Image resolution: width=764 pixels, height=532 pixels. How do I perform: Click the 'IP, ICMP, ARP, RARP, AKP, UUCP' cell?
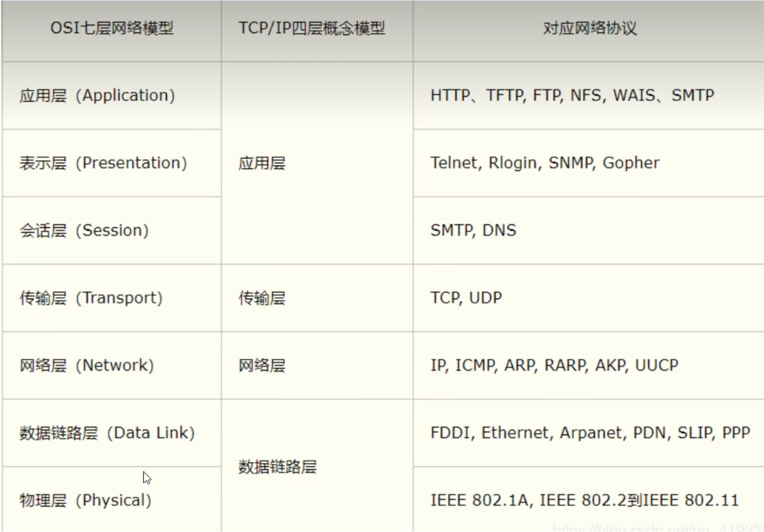589,365
